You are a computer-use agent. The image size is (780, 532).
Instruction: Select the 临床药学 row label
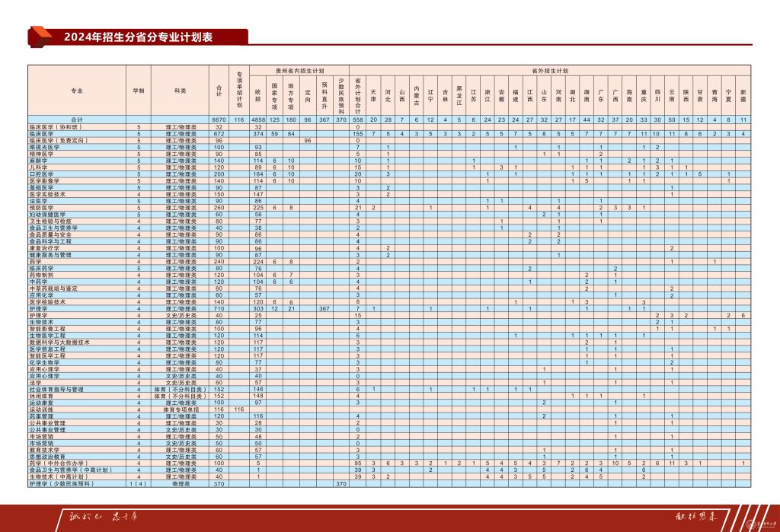click(x=41, y=268)
